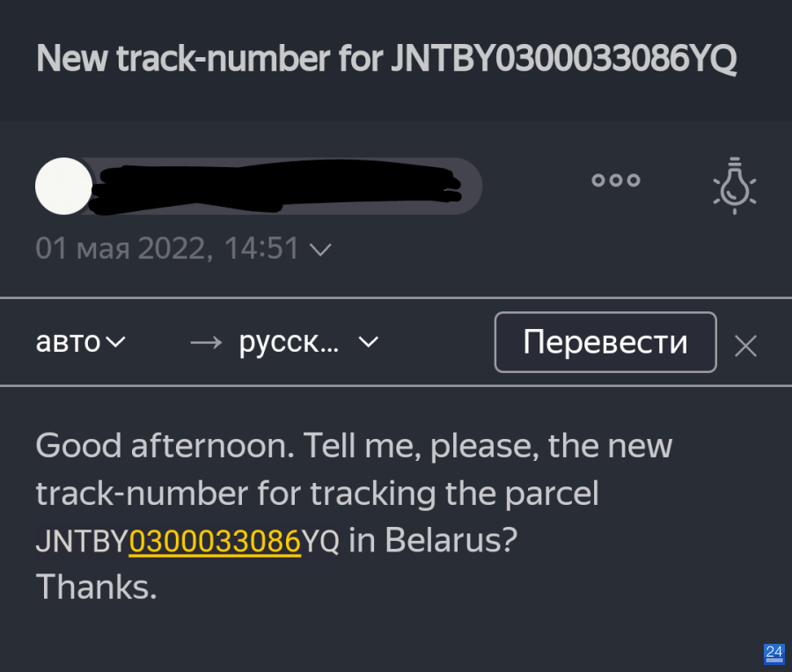792x672 pixels.
Task: Click the JNTBY prefix before the number
Action: click(x=82, y=540)
